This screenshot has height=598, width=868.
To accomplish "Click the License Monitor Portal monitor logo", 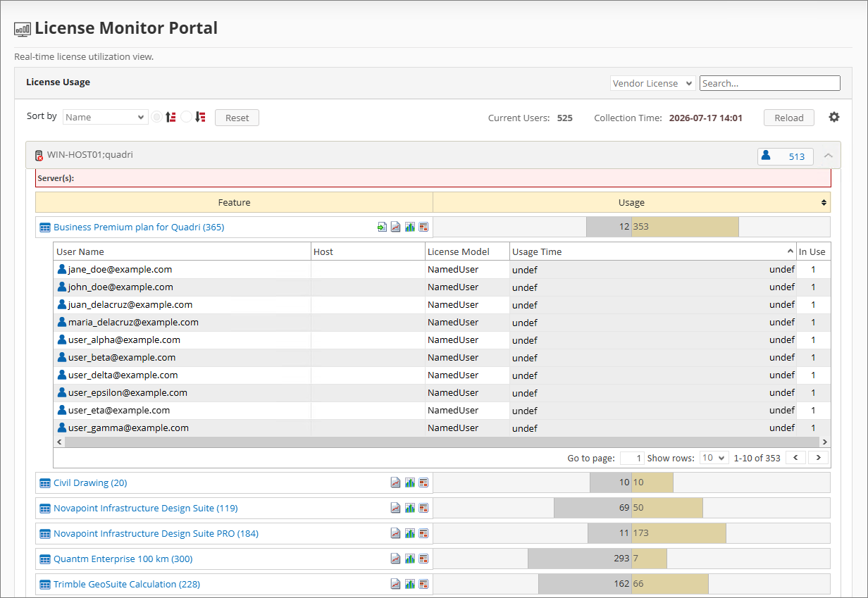I will click(x=23, y=30).
